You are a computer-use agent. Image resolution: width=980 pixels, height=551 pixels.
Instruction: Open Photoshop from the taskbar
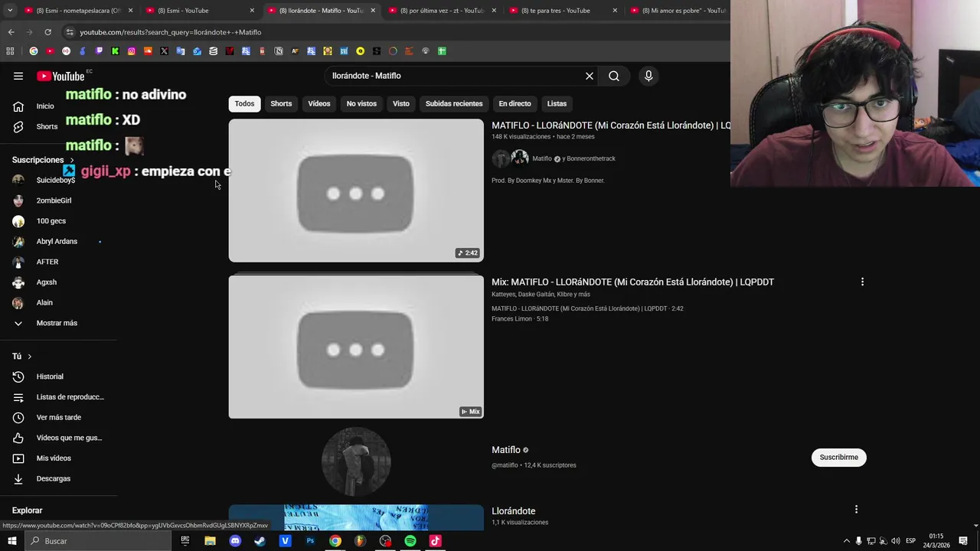coord(310,541)
